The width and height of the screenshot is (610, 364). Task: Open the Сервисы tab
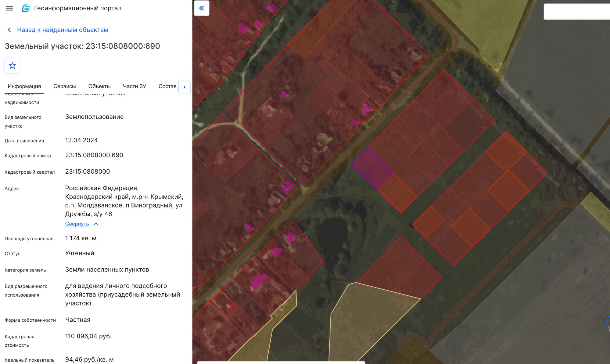point(65,86)
